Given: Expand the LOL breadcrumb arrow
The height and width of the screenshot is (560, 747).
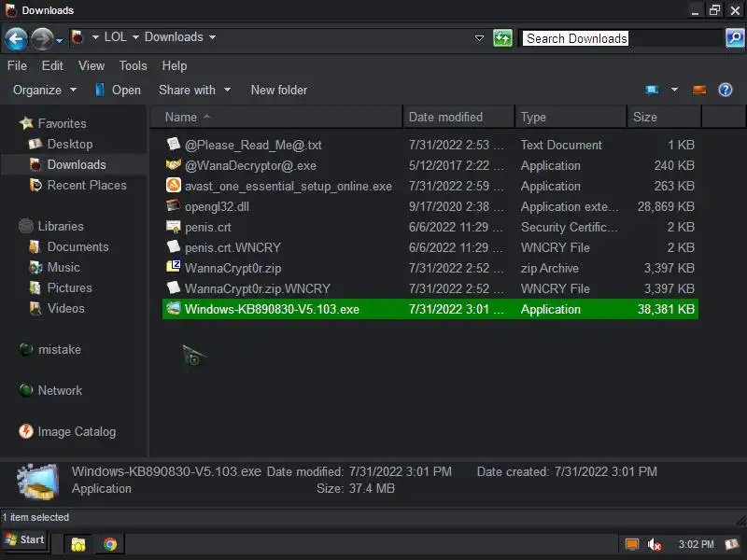Looking at the screenshot, I should click(x=135, y=37).
